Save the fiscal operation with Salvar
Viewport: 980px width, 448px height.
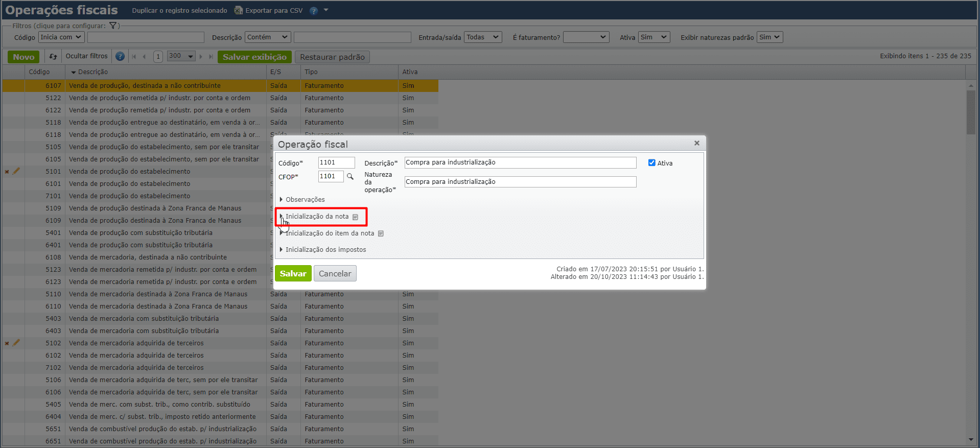[x=293, y=274]
